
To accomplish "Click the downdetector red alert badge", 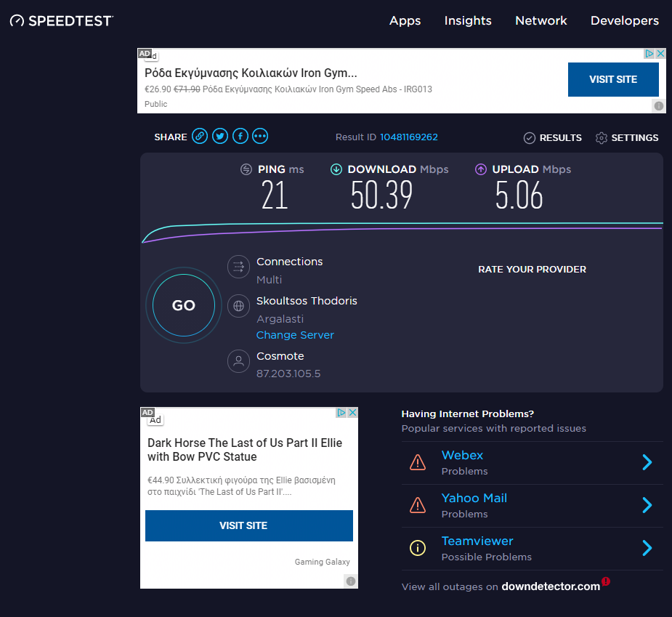I will (x=606, y=581).
